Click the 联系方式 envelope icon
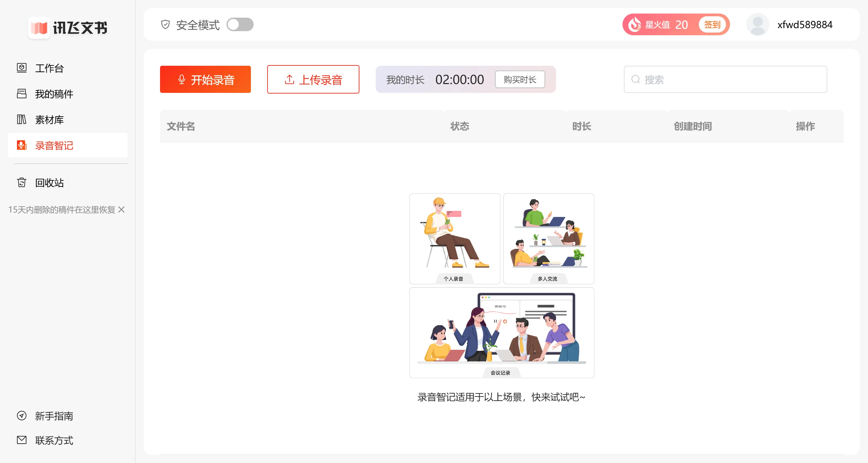Screen dimensions: 868x463 (x=22, y=440)
